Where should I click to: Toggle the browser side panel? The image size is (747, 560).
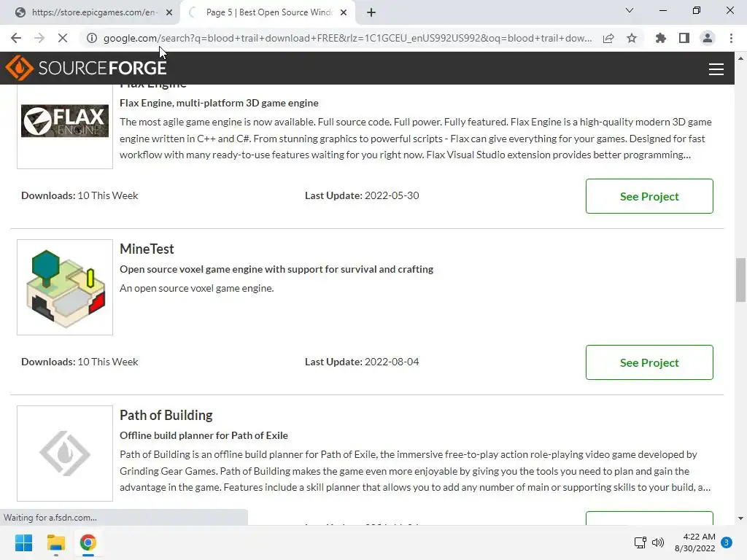point(684,38)
